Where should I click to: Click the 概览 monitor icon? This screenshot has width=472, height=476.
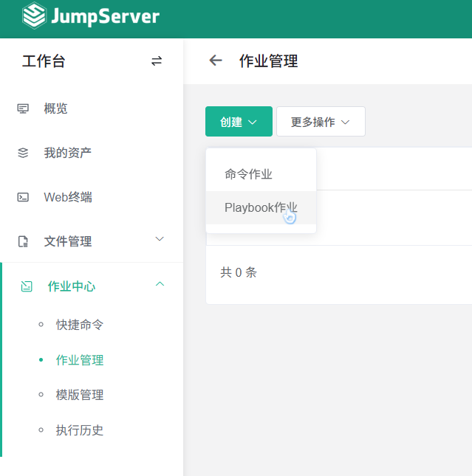pos(23,108)
